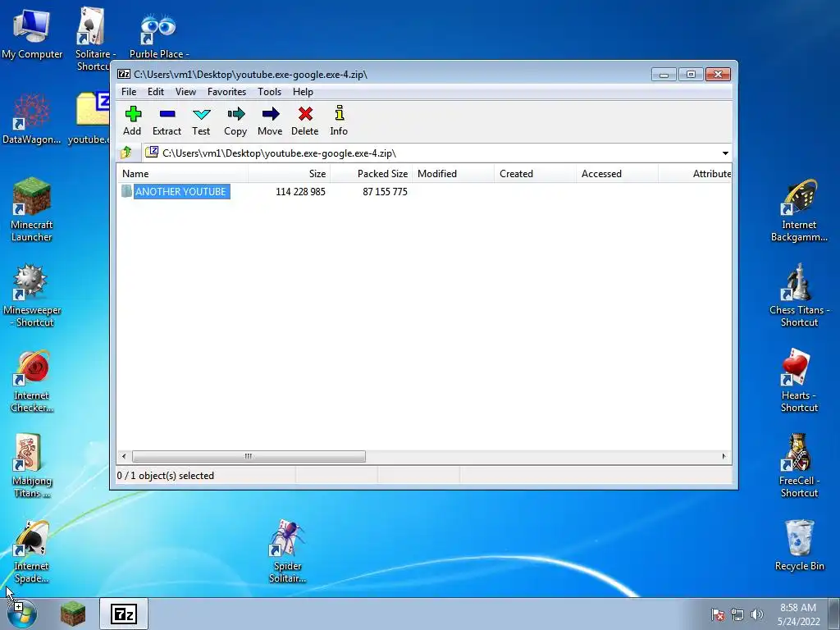Click the scrollbar left arrow
The height and width of the screenshot is (630, 840).
point(124,456)
